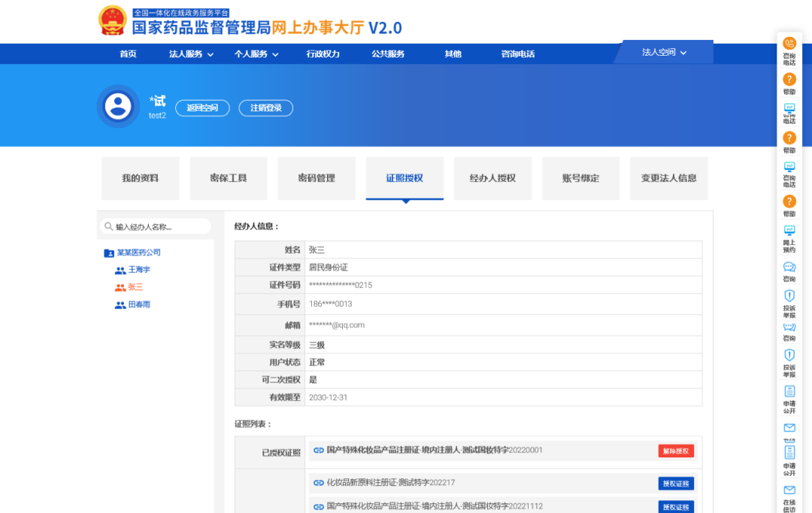Expand the 个人服务 dropdown menu
Screen dimensions: 812x513
click(256, 54)
